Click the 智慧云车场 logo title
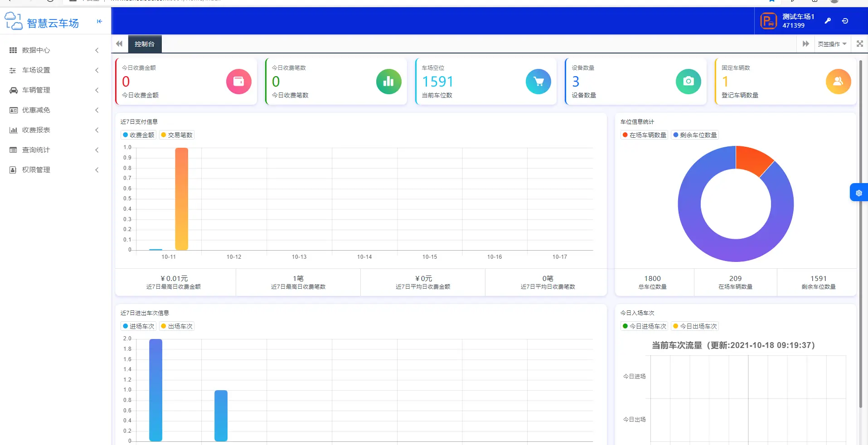868x445 pixels. tap(53, 23)
